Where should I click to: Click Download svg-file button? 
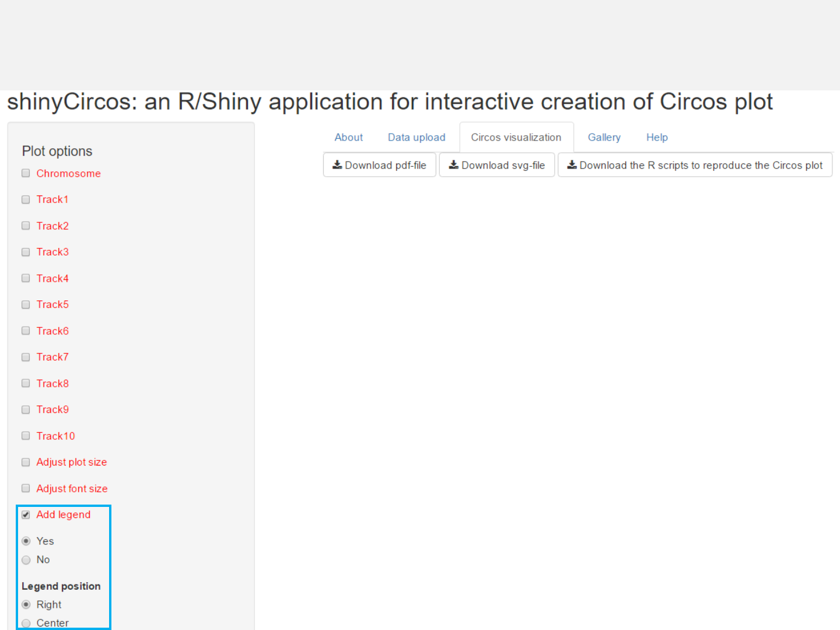497,165
